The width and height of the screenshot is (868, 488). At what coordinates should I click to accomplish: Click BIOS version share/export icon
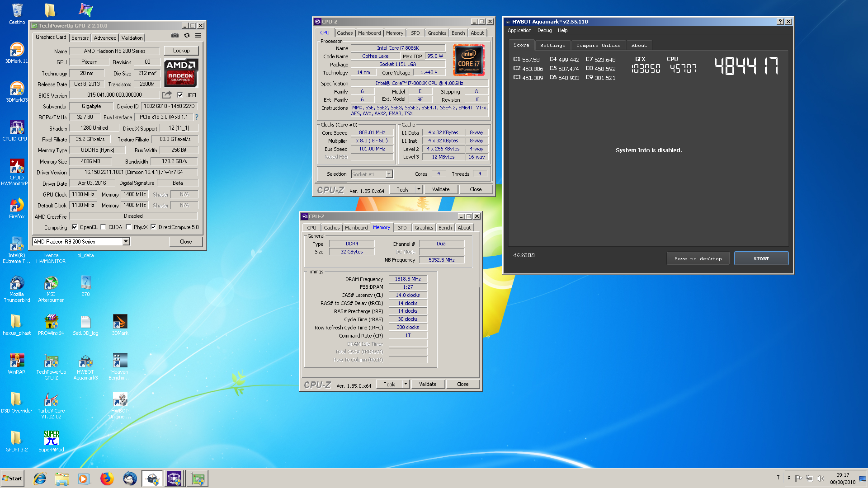click(x=167, y=95)
